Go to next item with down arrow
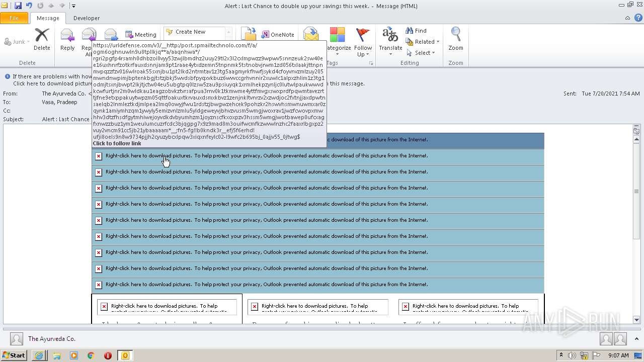The width and height of the screenshot is (644, 362). tap(62, 6)
